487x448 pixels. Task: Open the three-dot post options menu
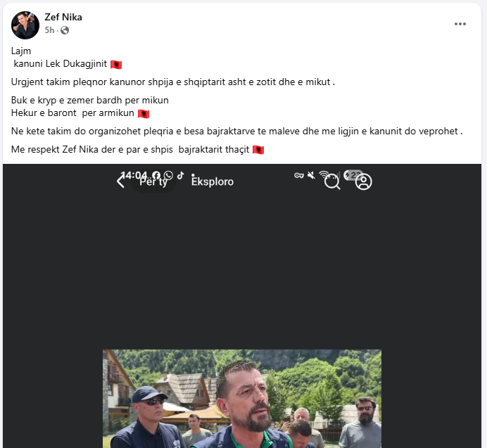click(x=460, y=24)
